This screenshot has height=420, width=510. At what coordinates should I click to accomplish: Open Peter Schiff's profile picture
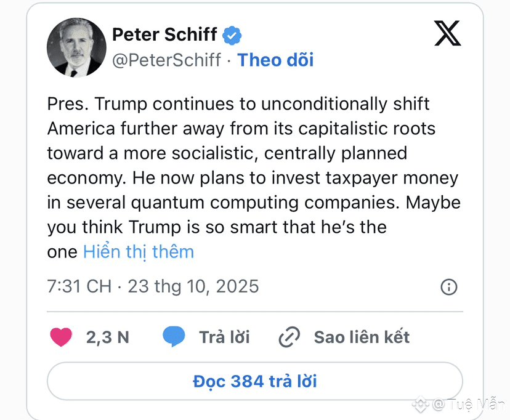click(76, 47)
